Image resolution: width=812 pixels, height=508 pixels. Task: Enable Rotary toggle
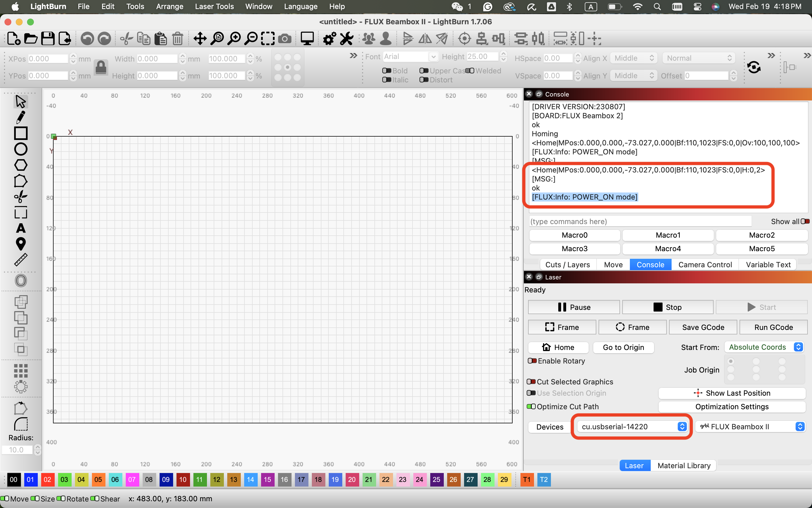532,361
